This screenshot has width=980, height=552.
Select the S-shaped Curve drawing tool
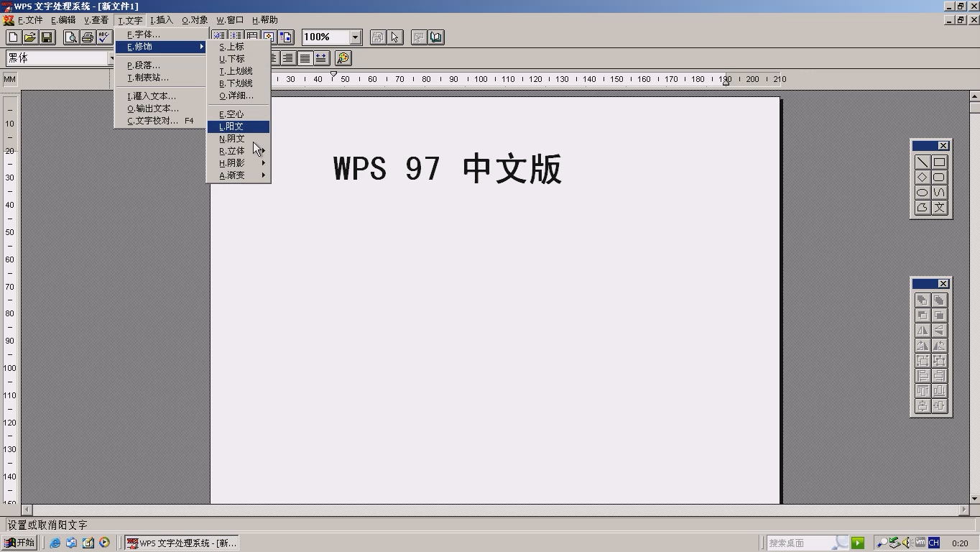click(939, 193)
